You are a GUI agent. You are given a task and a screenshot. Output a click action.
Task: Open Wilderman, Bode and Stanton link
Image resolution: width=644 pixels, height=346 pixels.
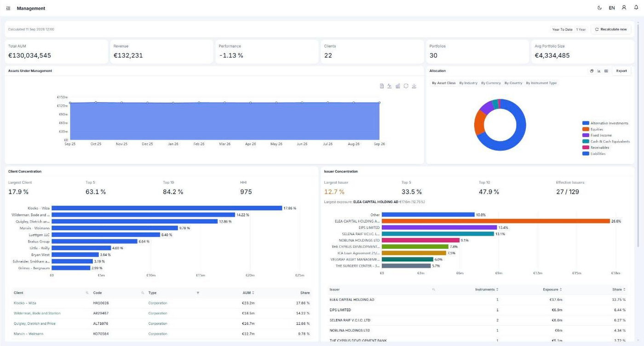click(x=37, y=313)
